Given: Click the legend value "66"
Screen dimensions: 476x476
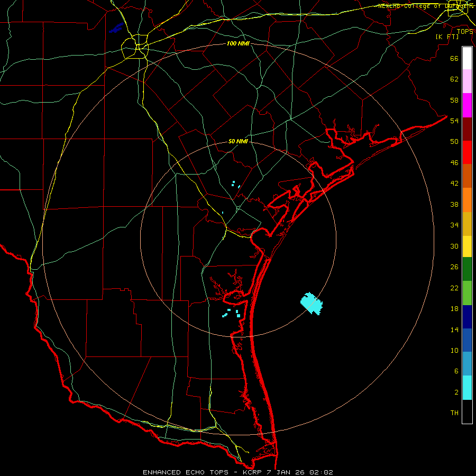Looking at the screenshot, I should [454, 59].
